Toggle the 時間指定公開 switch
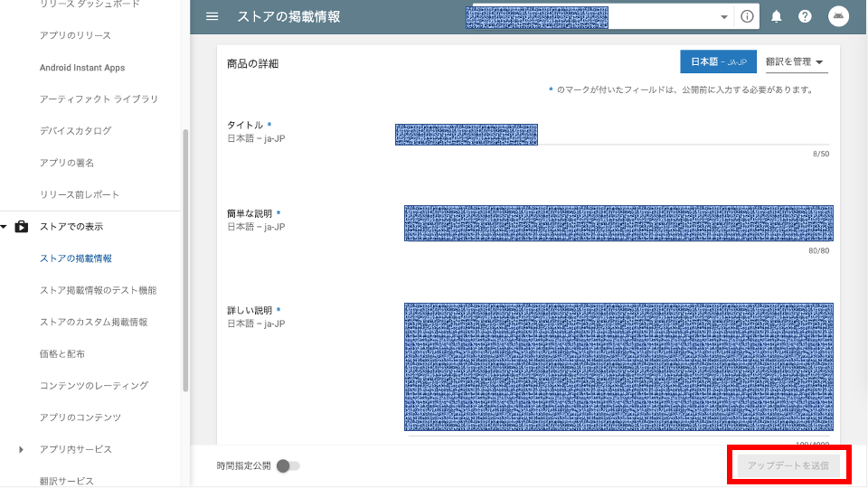Viewport: 868px width, 488px height. pos(288,466)
